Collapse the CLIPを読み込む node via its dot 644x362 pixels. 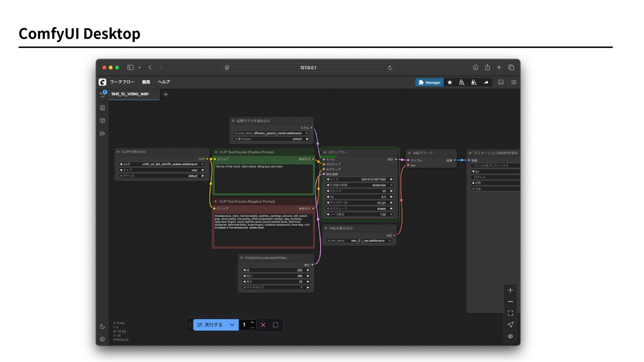point(118,152)
